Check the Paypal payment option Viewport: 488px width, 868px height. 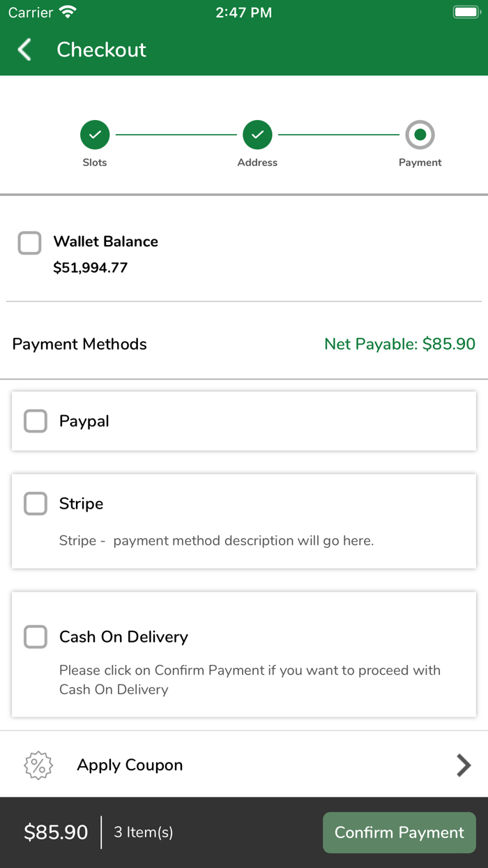coord(36,421)
